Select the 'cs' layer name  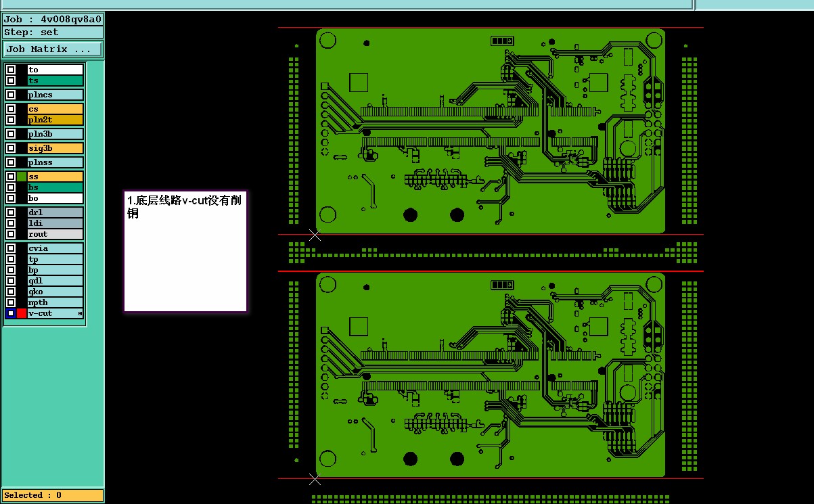pyautogui.click(x=55, y=109)
